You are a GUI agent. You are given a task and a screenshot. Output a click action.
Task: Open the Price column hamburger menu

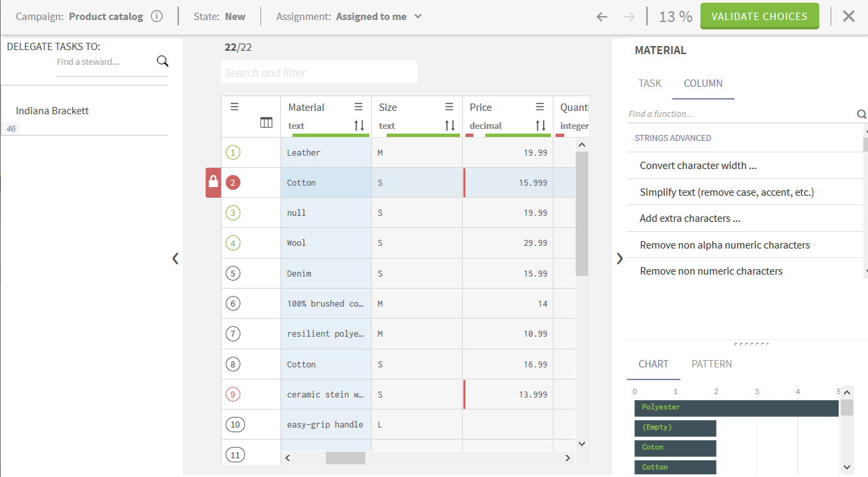tap(540, 107)
